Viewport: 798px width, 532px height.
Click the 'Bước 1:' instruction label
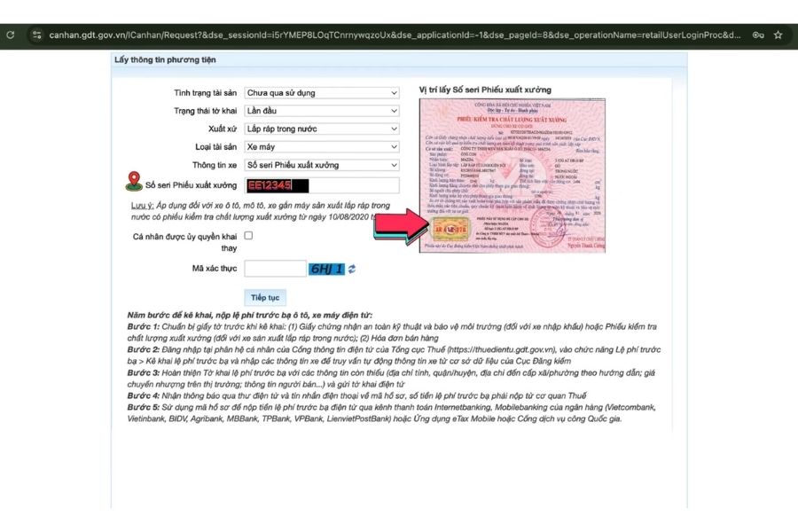[x=143, y=326]
